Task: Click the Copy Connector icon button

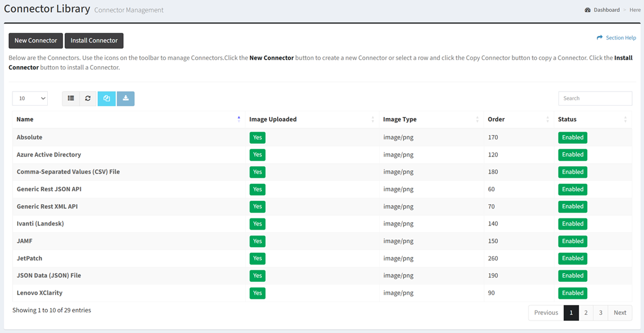Action: tap(107, 99)
